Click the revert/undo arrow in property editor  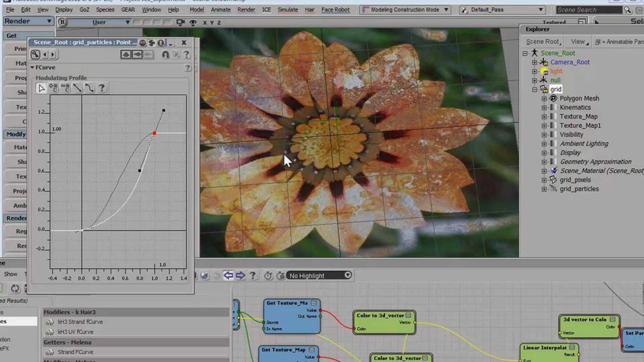165,55
